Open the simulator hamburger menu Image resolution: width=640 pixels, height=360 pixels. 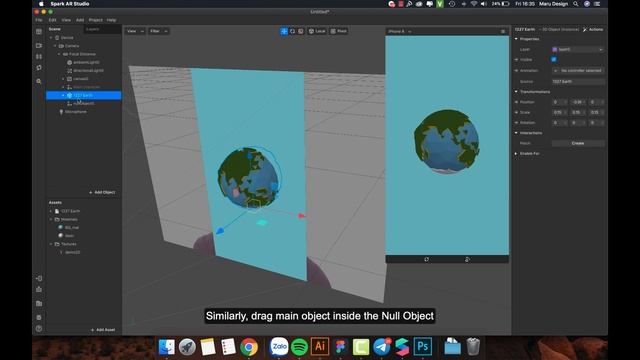pos(503,31)
